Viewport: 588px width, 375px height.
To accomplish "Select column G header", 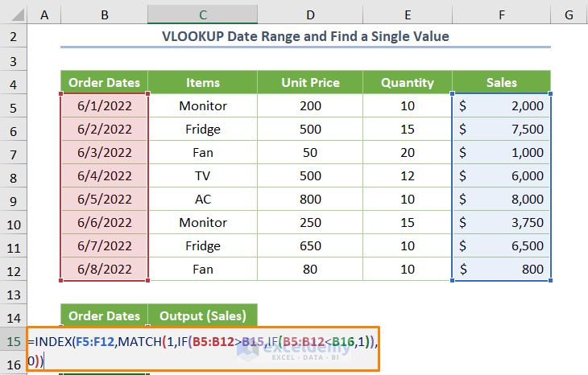I will (569, 14).
